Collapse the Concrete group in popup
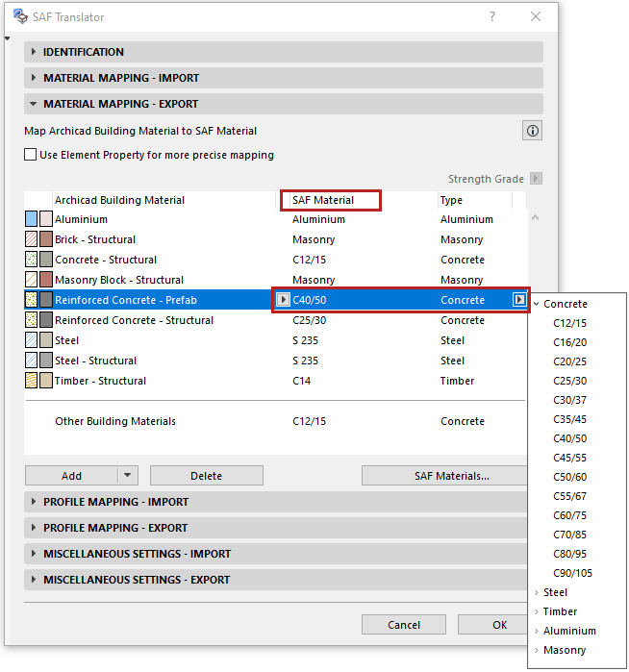The width and height of the screenshot is (629, 672). (x=537, y=304)
